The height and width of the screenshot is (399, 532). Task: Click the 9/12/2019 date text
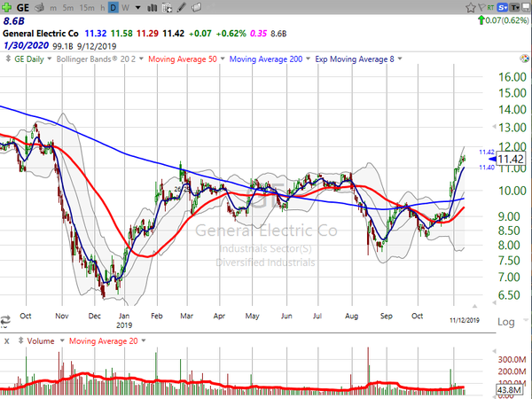click(x=97, y=46)
